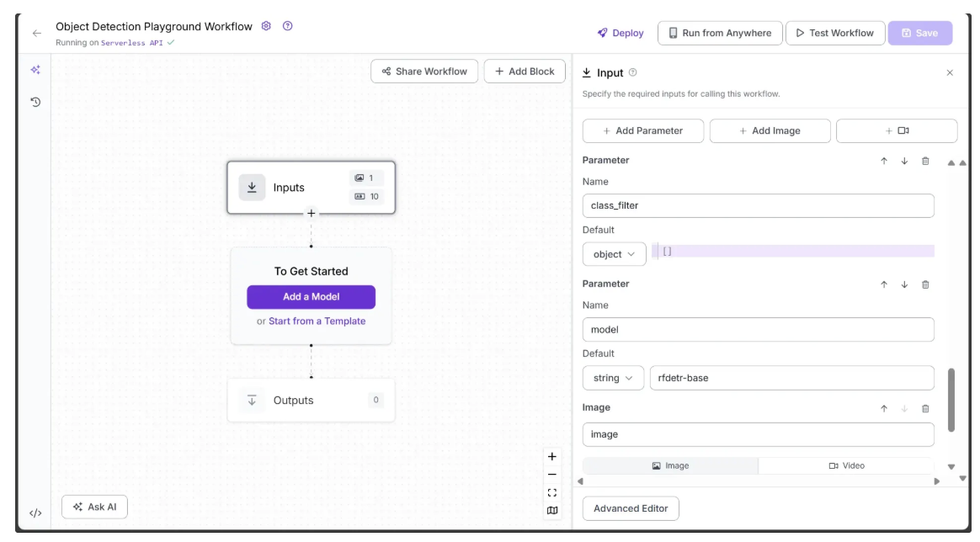This screenshot has width=980, height=542.
Task: Toggle the minimap icon on canvas
Action: pos(552,510)
